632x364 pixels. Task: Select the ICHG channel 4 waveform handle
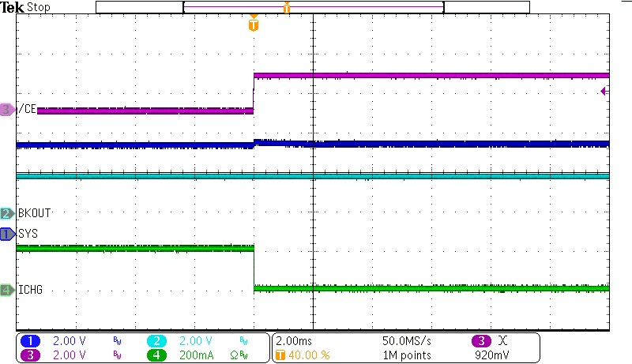tap(7, 291)
